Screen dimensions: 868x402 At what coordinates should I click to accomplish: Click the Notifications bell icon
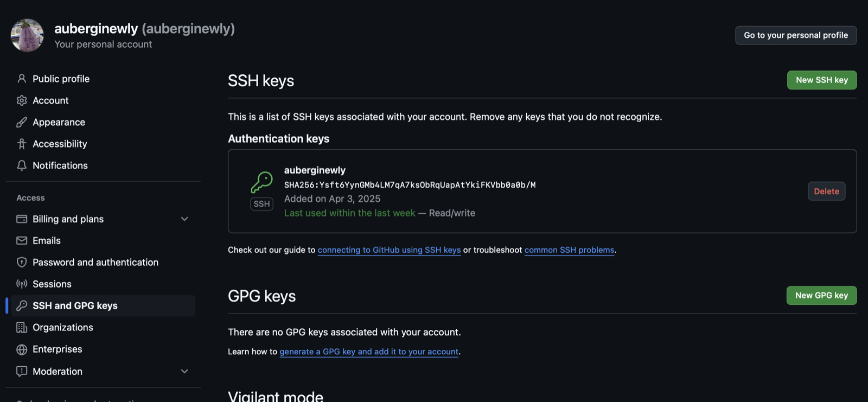pyautogui.click(x=22, y=165)
